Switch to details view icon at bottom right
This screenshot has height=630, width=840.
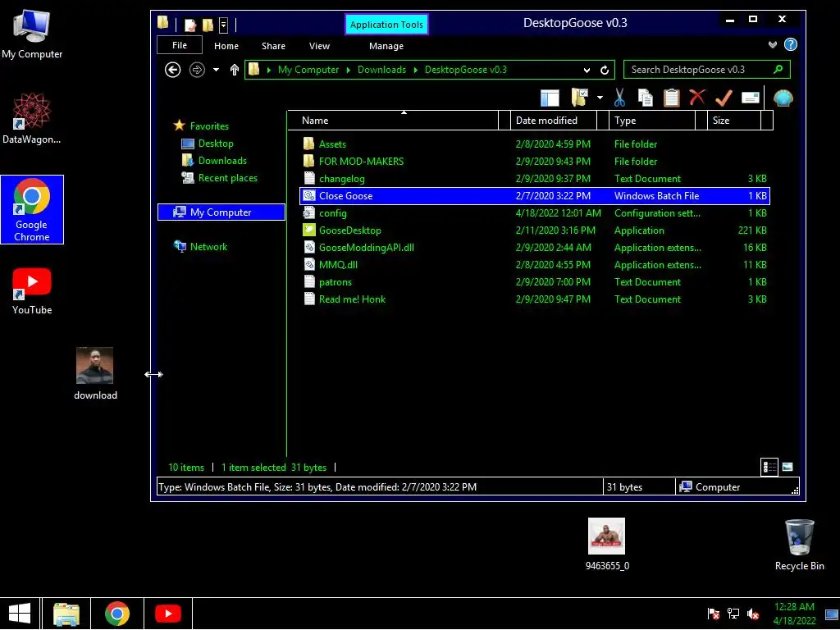(x=769, y=467)
